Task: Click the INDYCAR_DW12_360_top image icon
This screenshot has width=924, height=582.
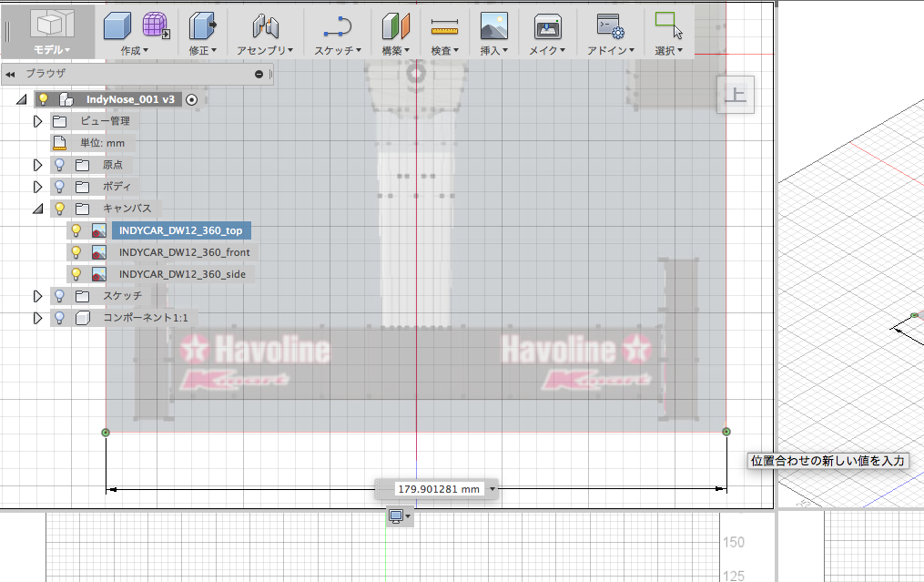Action: (99, 230)
